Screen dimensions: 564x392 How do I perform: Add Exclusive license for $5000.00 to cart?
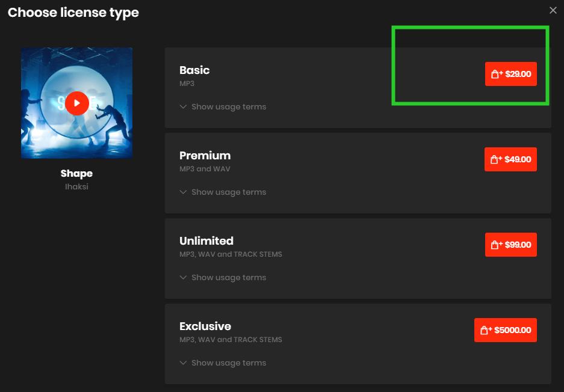(505, 330)
